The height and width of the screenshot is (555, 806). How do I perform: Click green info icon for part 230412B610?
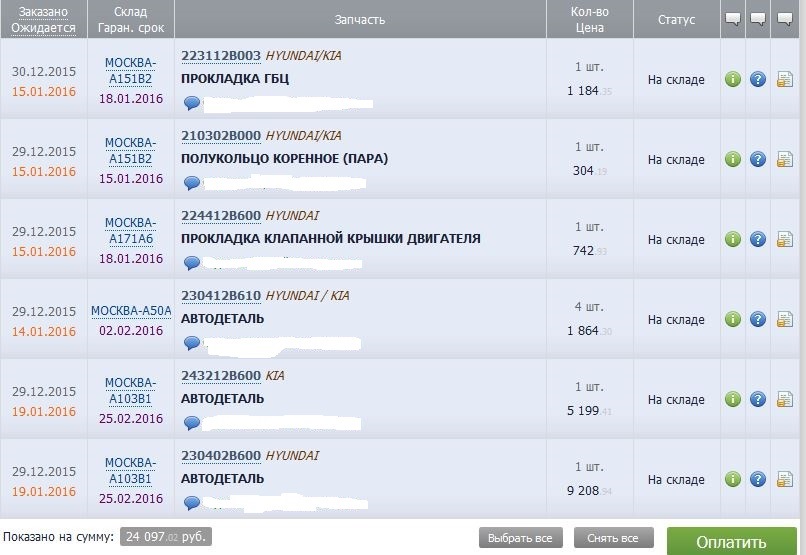[733, 319]
